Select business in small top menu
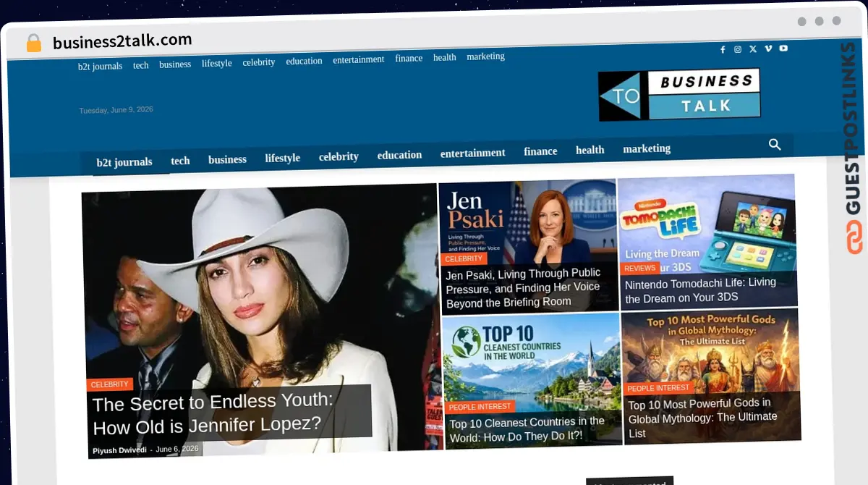This screenshot has width=868, height=485. (x=175, y=64)
